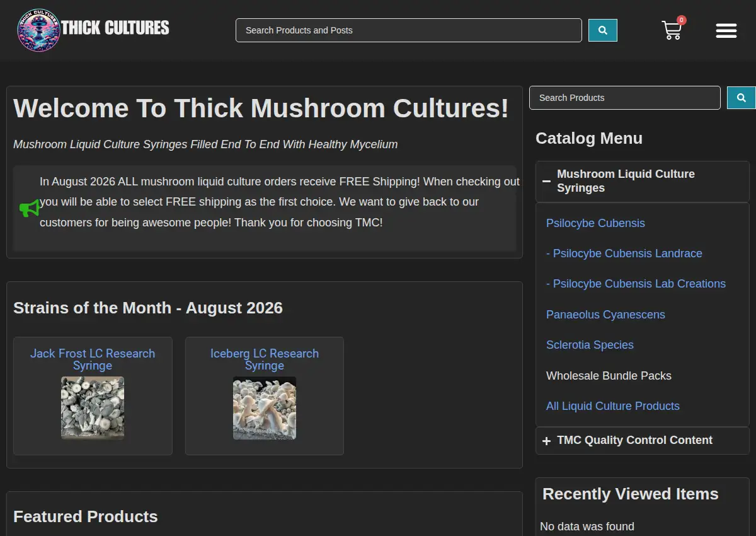This screenshot has height=536, width=756.
Task: Click the Thick Cultures logo image
Action: (x=39, y=30)
